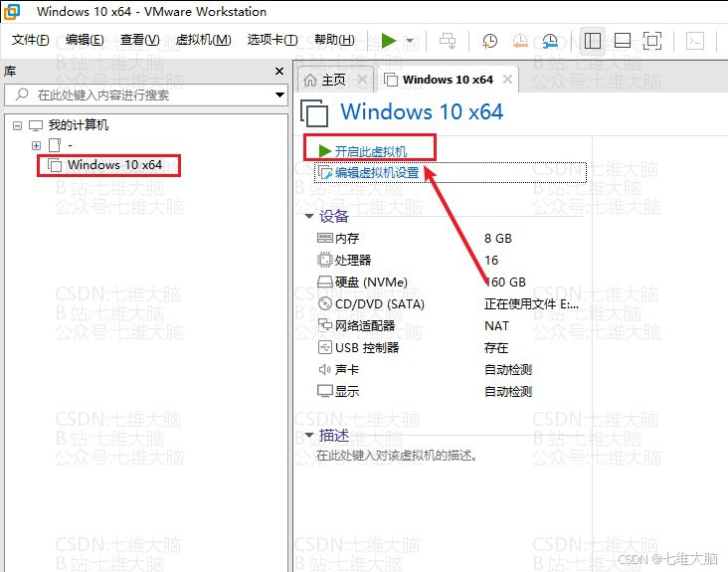Screen dimensions: 728x572
Task: Click the description text input area
Action: pyautogui.click(x=397, y=456)
